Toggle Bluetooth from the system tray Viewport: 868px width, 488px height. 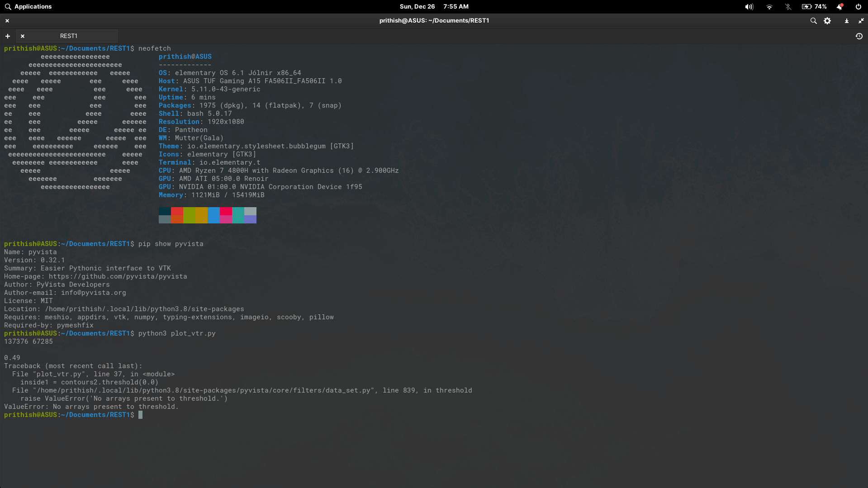tap(788, 7)
